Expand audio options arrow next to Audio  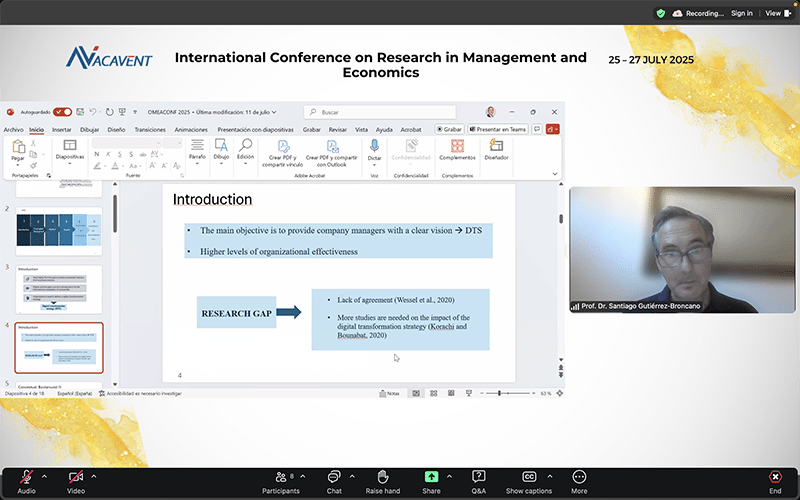[45, 475]
